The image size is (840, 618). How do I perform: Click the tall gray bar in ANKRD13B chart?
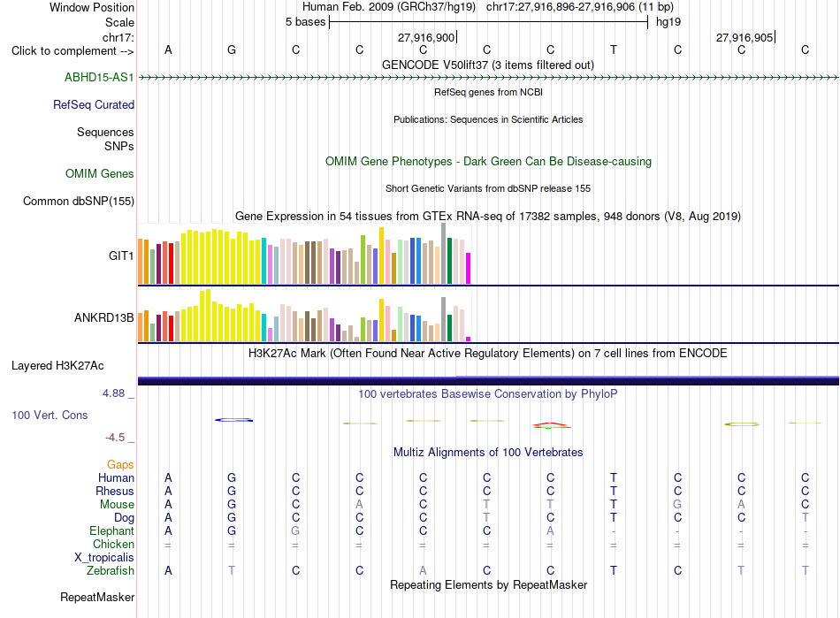444,319
